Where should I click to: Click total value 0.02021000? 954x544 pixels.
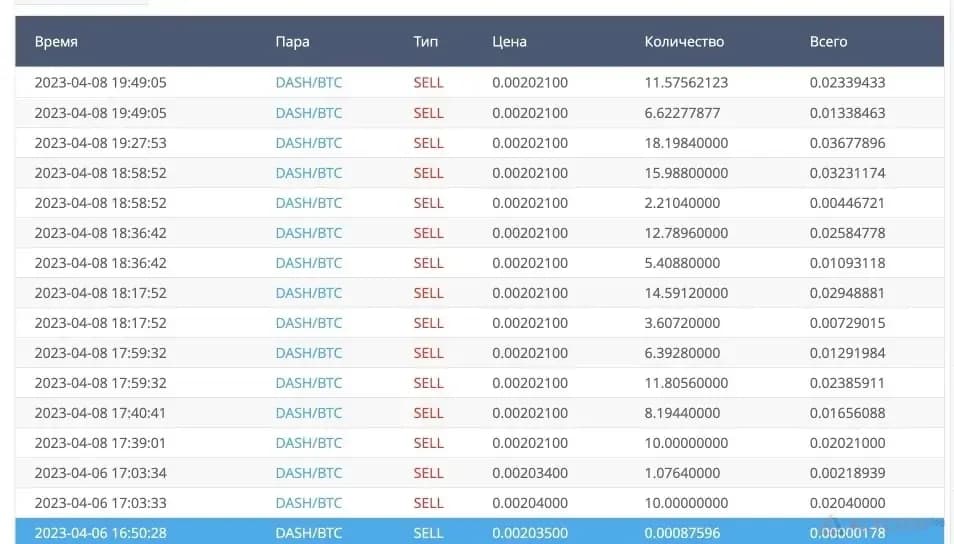[x=847, y=443]
